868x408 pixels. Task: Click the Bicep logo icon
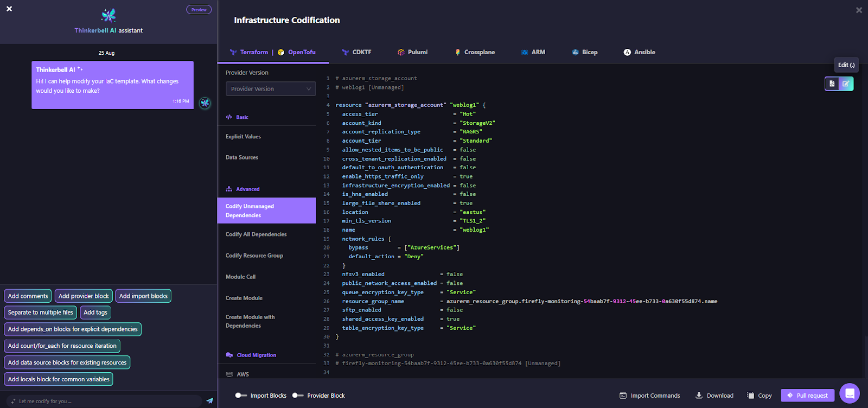tap(575, 52)
